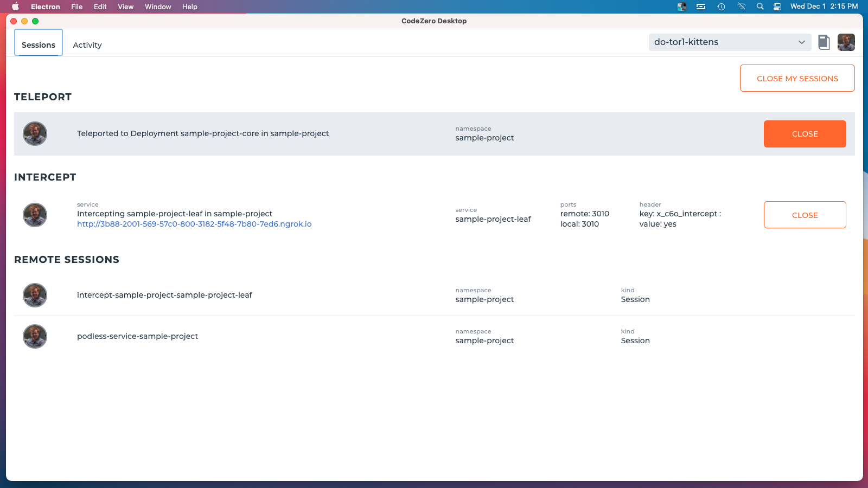This screenshot has height=488, width=868.
Task: Open Time Machine icon in menu bar
Action: (x=721, y=7)
